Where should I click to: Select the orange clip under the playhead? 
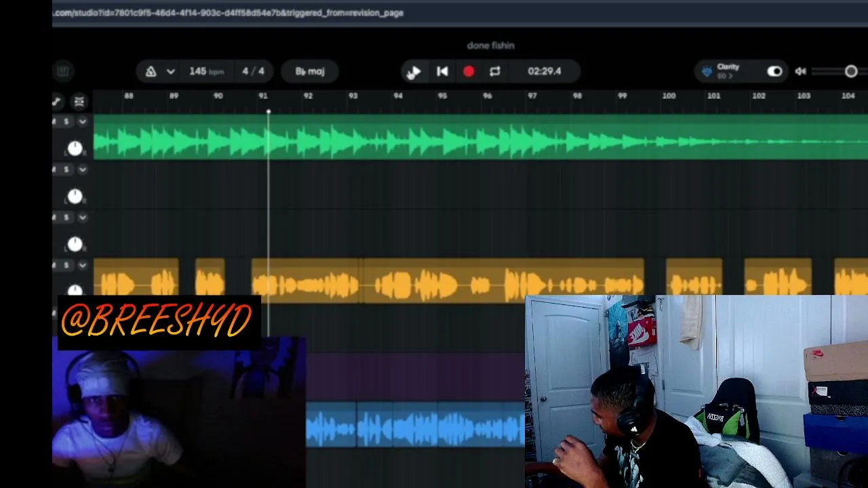tap(306, 279)
